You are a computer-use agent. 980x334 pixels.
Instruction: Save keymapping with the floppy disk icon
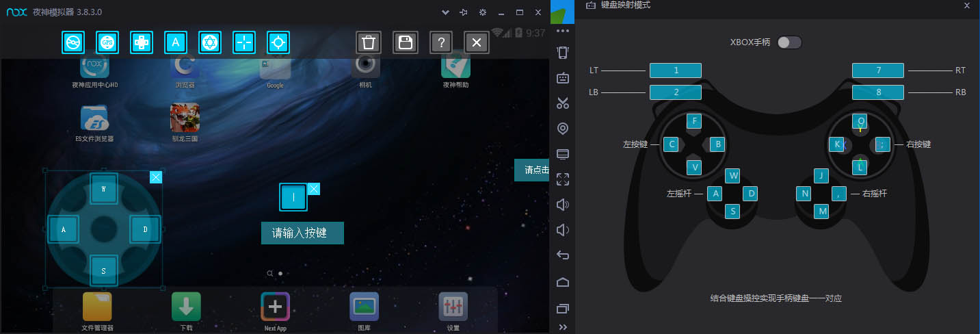click(x=406, y=42)
